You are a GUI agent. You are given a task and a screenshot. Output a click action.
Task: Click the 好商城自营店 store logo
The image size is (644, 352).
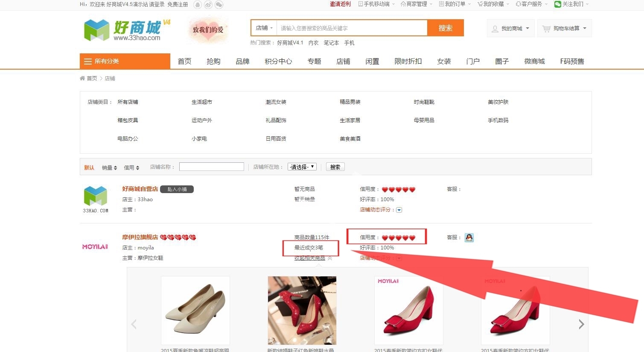point(96,199)
